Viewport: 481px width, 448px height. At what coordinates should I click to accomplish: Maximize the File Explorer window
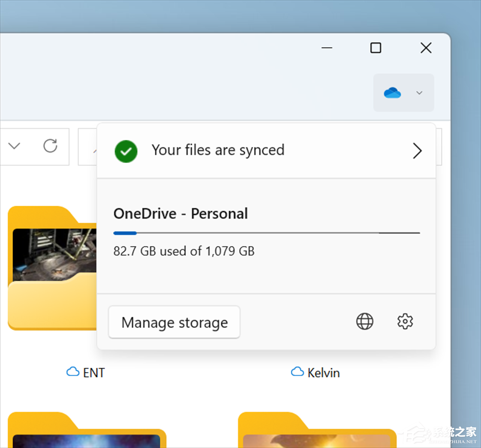coord(376,48)
